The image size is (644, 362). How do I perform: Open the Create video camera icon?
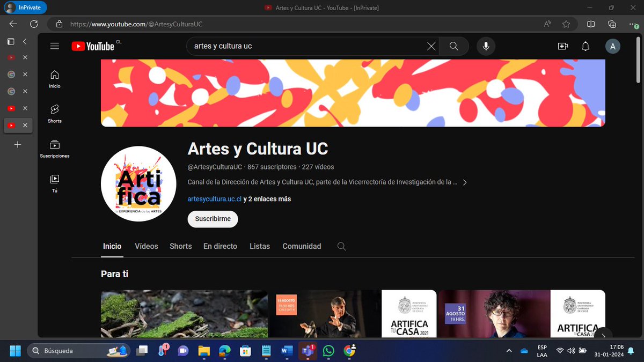coord(563,46)
